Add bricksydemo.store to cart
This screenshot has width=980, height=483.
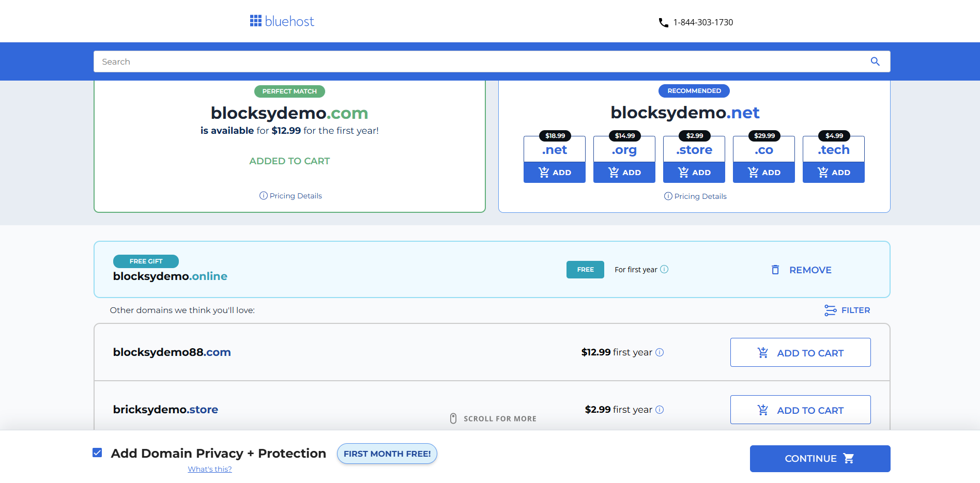pos(801,410)
